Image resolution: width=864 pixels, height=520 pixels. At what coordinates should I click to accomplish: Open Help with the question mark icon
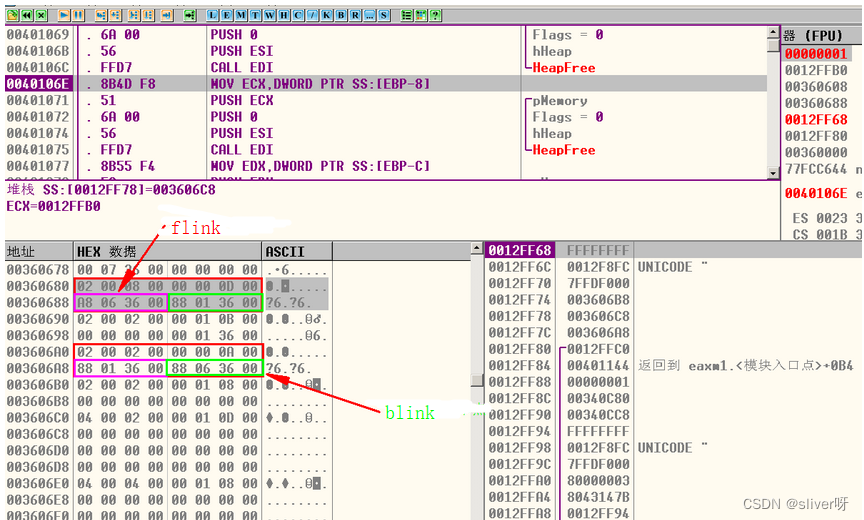pos(435,15)
